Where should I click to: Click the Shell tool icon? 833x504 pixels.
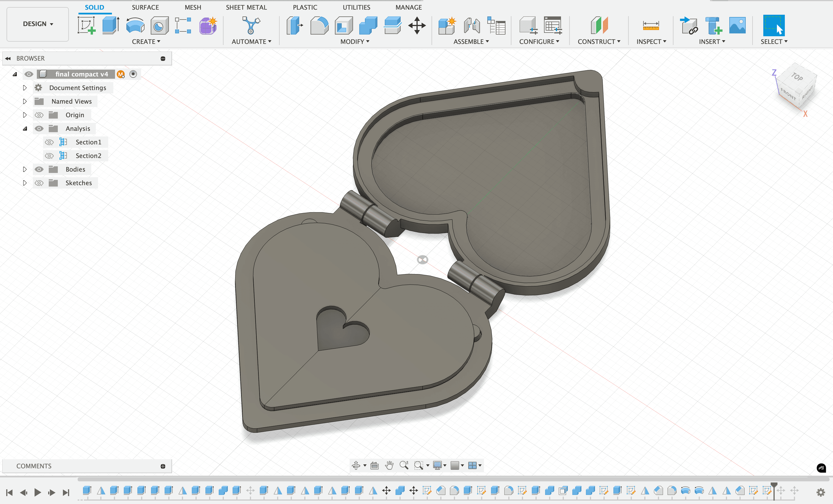(x=343, y=26)
